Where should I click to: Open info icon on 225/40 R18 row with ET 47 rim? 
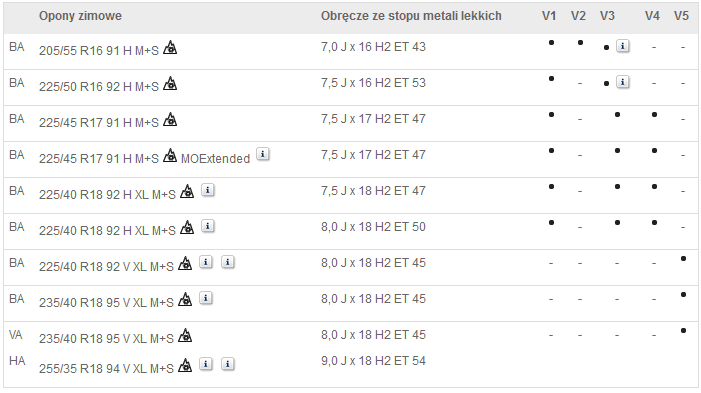click(x=208, y=190)
